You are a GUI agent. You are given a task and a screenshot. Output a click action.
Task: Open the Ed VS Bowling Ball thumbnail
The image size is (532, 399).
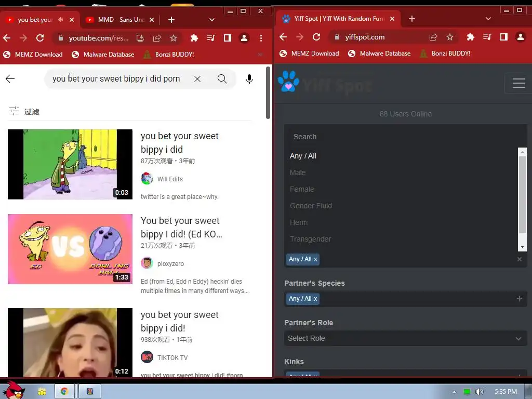coord(70,249)
